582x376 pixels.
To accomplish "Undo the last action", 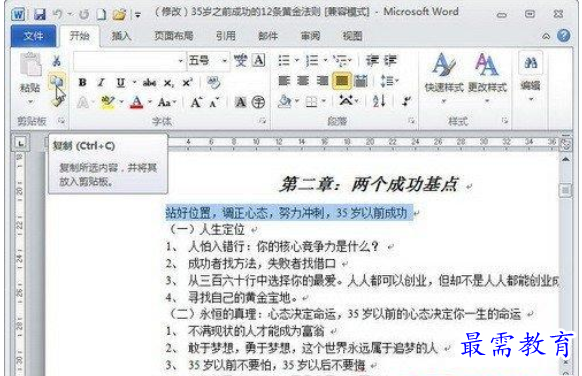I will 58,14.
